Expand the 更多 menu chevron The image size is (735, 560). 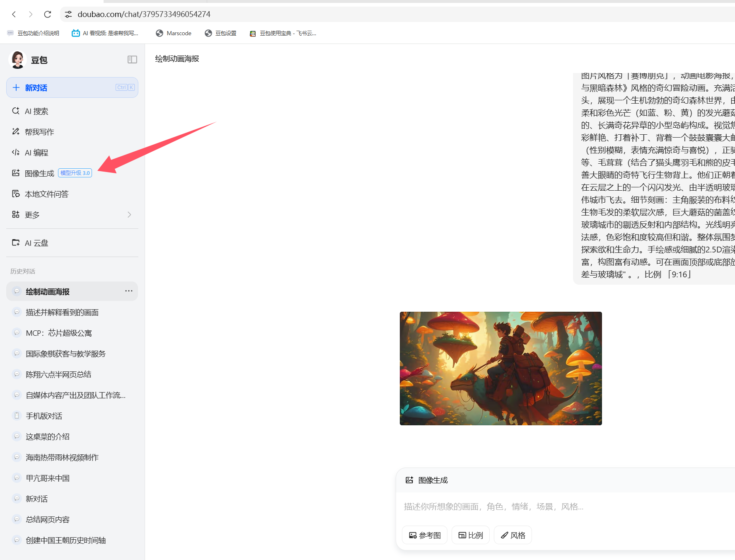click(x=129, y=215)
